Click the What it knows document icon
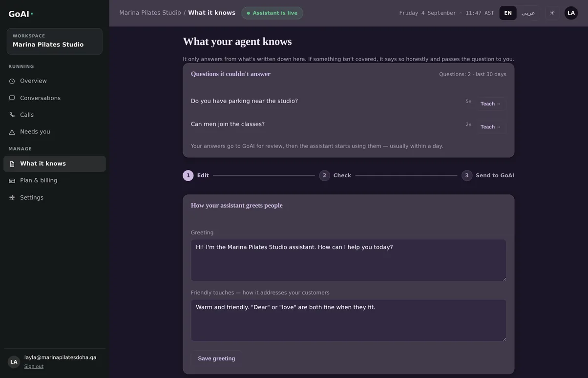The width and height of the screenshot is (588, 378). click(12, 164)
